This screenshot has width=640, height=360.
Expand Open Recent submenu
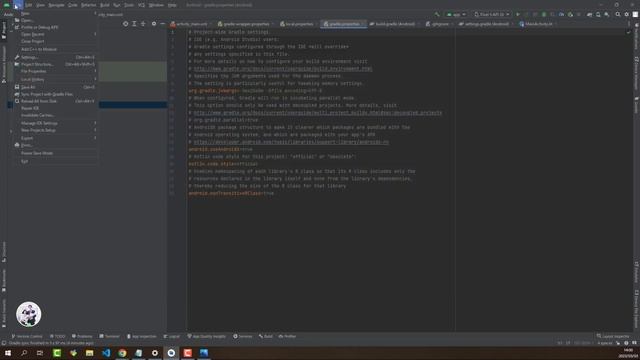click(56, 34)
